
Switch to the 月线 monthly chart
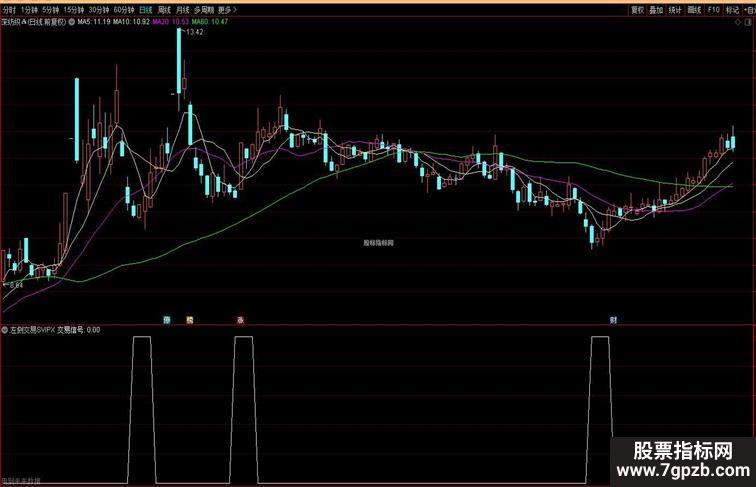point(183,10)
